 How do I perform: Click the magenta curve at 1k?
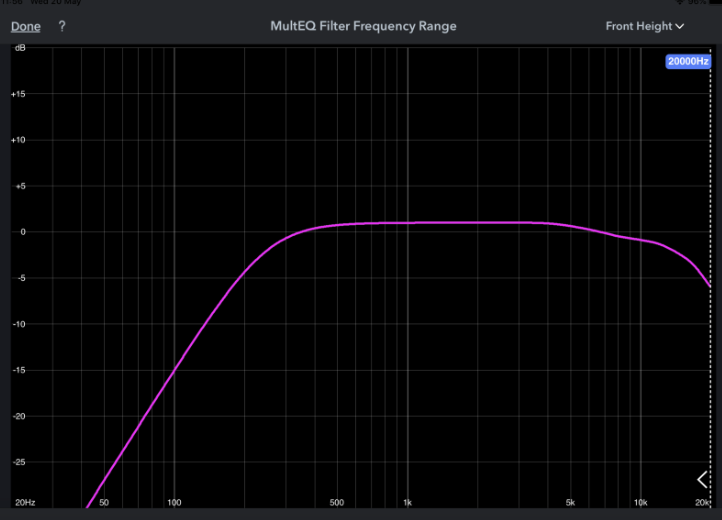point(407,222)
